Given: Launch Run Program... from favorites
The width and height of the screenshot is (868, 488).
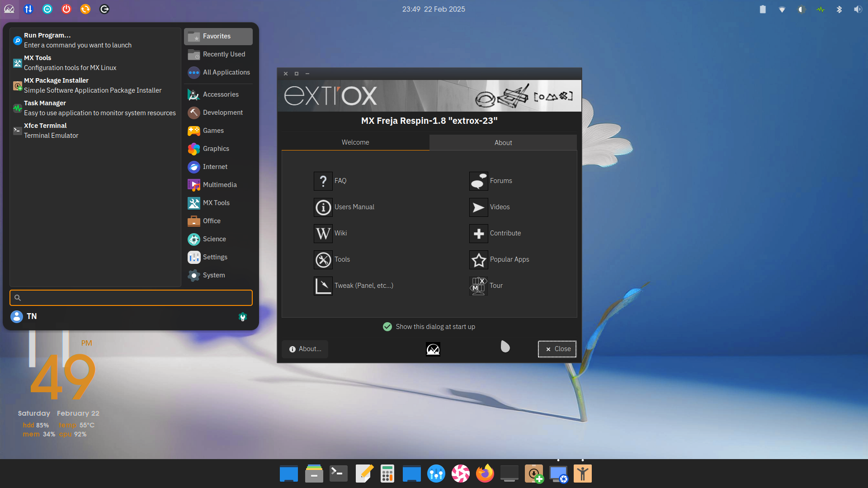Looking at the screenshot, I should point(95,40).
